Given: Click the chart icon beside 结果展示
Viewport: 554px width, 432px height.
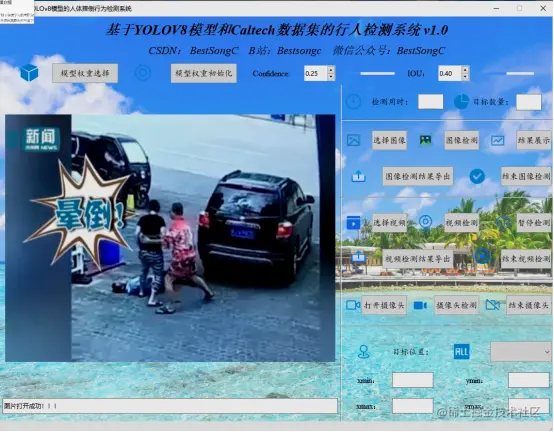Looking at the screenshot, I should (497, 141).
